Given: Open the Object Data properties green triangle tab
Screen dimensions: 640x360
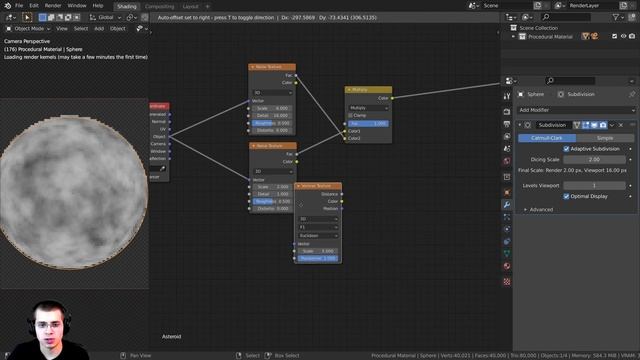Looking at the screenshot, I should tap(507, 253).
